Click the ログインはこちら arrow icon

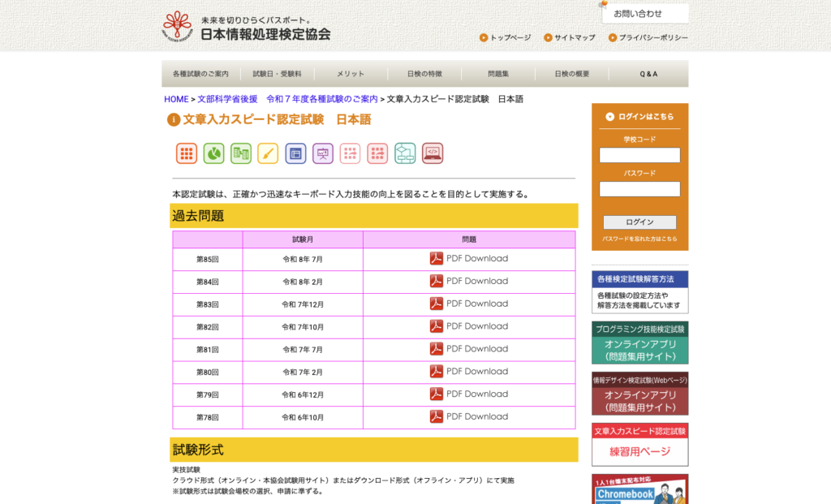pyautogui.click(x=609, y=117)
